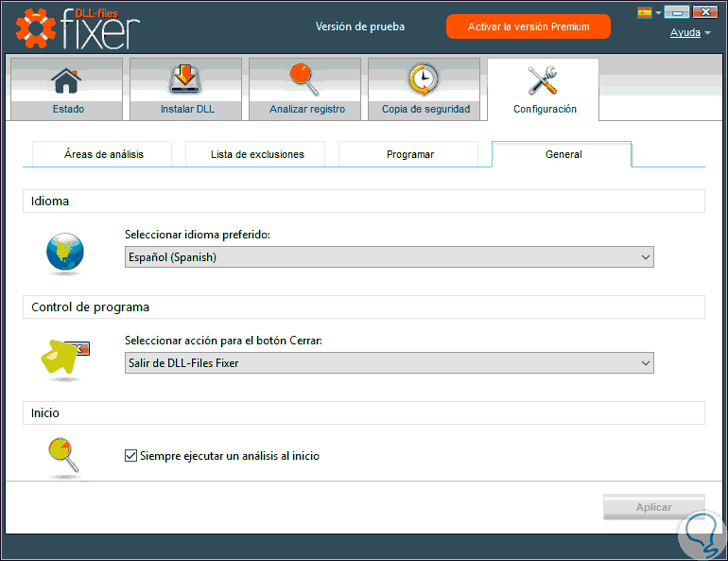Open the close button action dropdown
This screenshot has width=728, height=561.
(390, 362)
